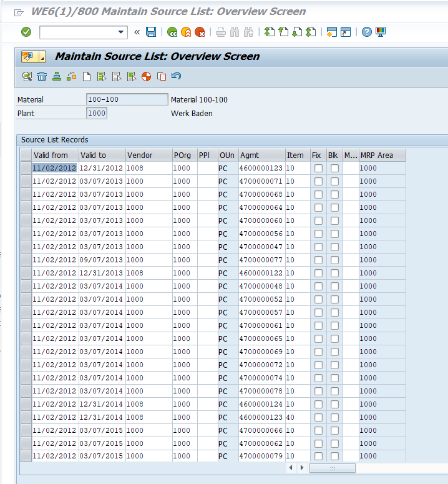Click the Customize Local Layout monitor icon

click(381, 32)
